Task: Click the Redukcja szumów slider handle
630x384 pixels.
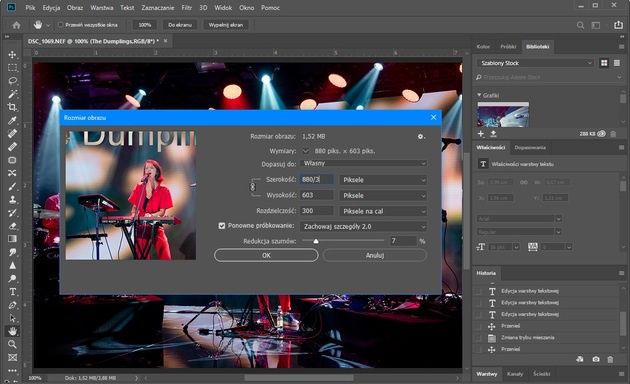Action: coord(316,241)
